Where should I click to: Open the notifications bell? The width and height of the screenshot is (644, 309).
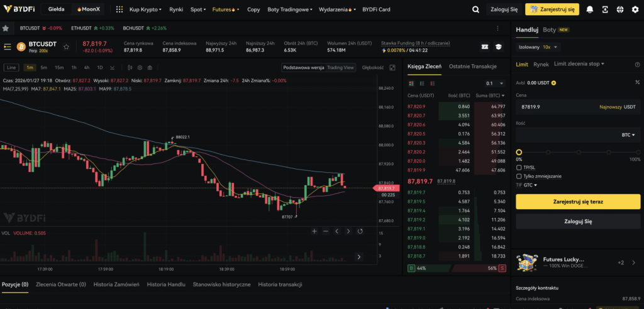[x=589, y=10]
